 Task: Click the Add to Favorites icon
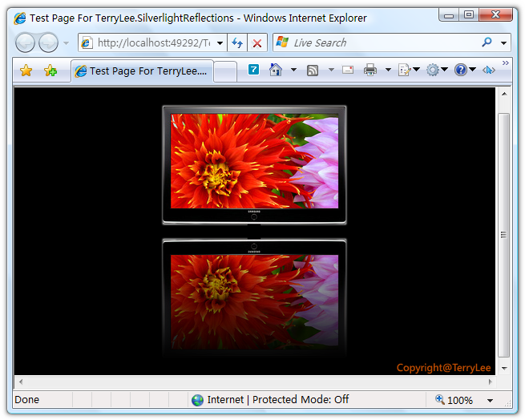(x=50, y=71)
